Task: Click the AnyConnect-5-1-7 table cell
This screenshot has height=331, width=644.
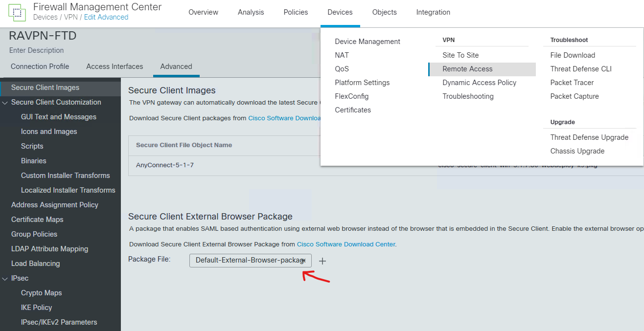Action: (x=165, y=165)
